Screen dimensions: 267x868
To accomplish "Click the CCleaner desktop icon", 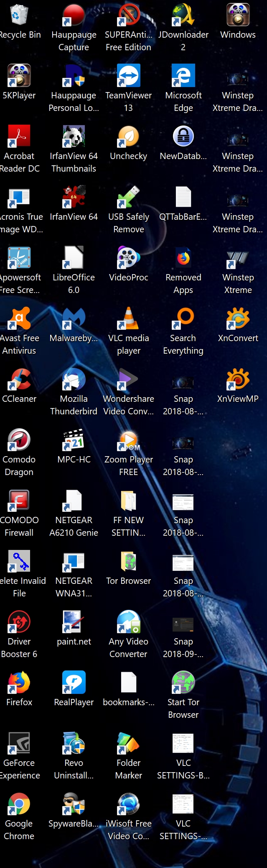I will [19, 380].
